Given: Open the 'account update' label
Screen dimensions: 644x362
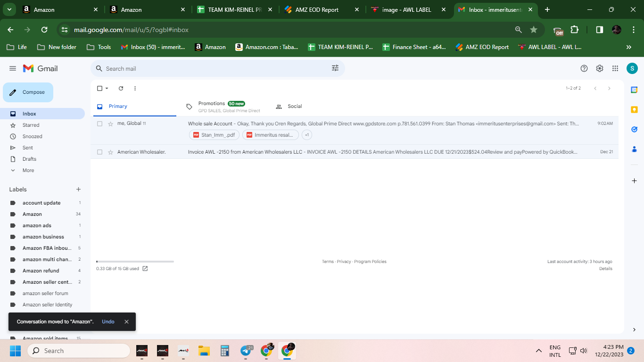Looking at the screenshot, I should click(41, 203).
